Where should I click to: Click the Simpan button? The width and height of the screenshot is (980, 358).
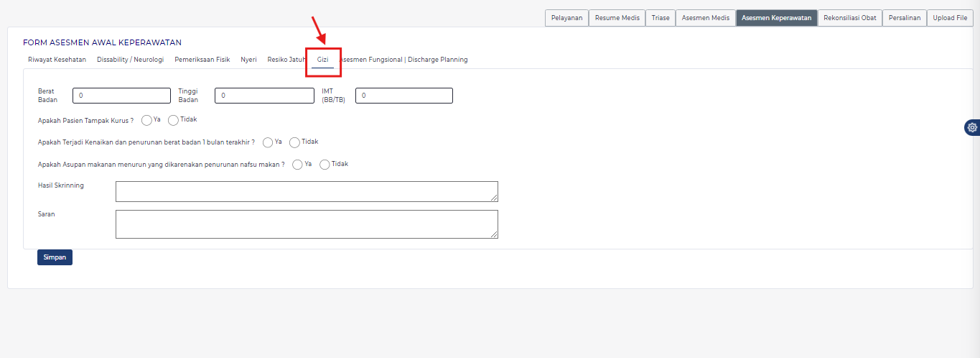click(55, 257)
